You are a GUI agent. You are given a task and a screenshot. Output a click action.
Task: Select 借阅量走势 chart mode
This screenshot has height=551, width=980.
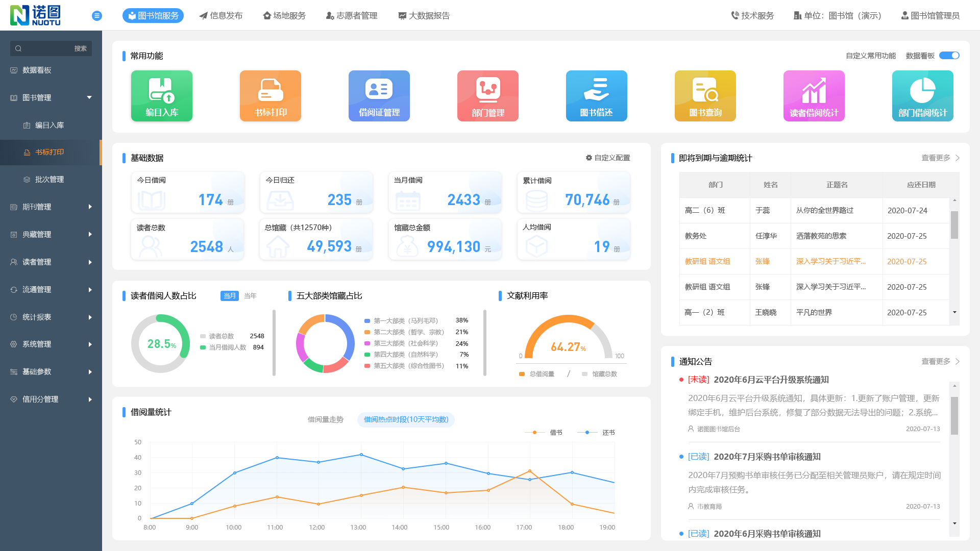326,419
